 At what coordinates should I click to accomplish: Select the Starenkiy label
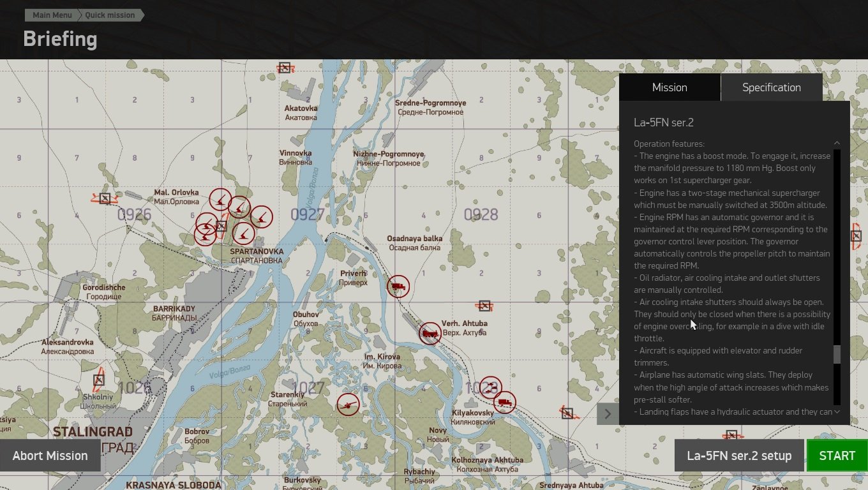288,399
